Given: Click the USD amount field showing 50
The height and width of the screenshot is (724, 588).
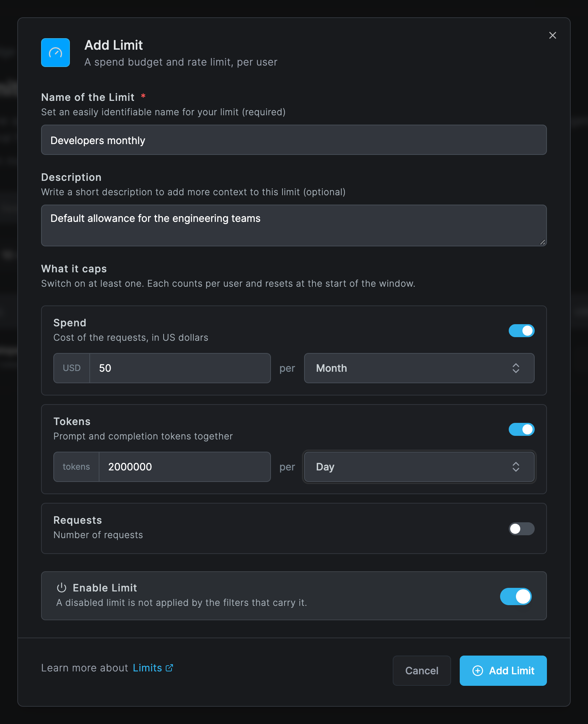Looking at the screenshot, I should coord(180,368).
